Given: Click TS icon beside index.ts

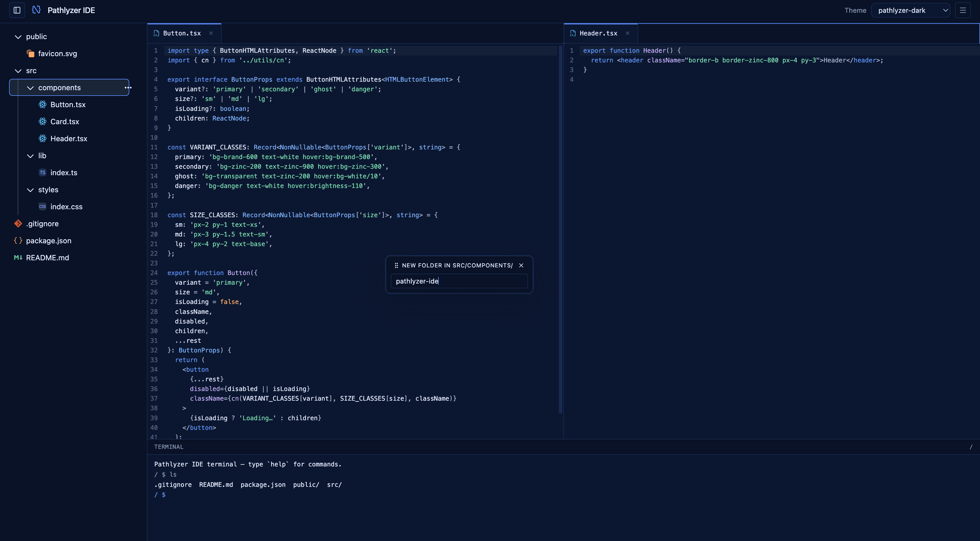Looking at the screenshot, I should [43, 173].
